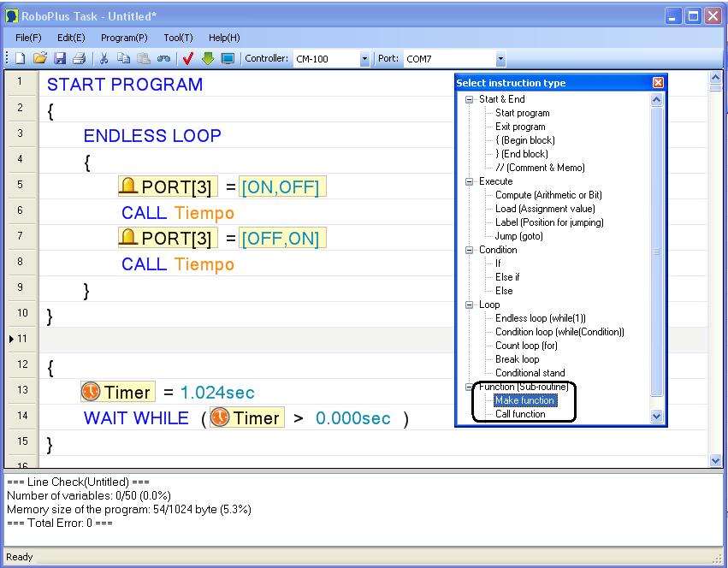Select Exit program instruction
The height and width of the screenshot is (568, 728).
pyautogui.click(x=520, y=127)
